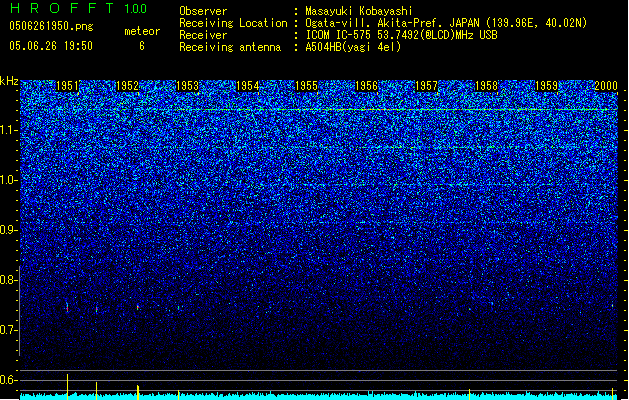Click the observer name Masayuki Kobayashi
The image size is (629, 400).
click(x=359, y=11)
